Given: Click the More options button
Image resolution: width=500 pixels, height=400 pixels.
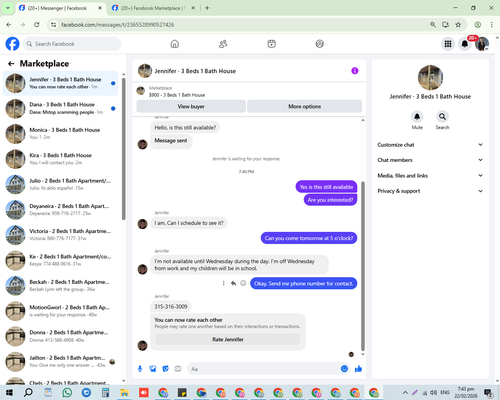Looking at the screenshot, I should [x=304, y=106].
